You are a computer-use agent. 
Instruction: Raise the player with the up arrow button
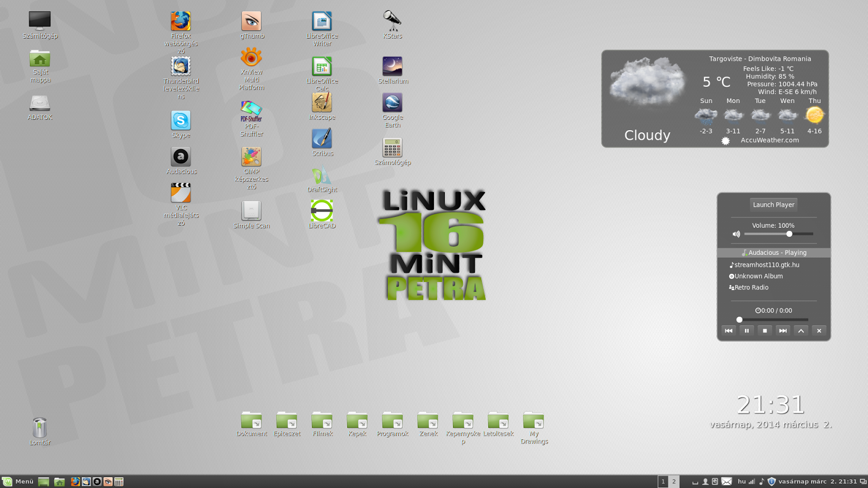801,331
